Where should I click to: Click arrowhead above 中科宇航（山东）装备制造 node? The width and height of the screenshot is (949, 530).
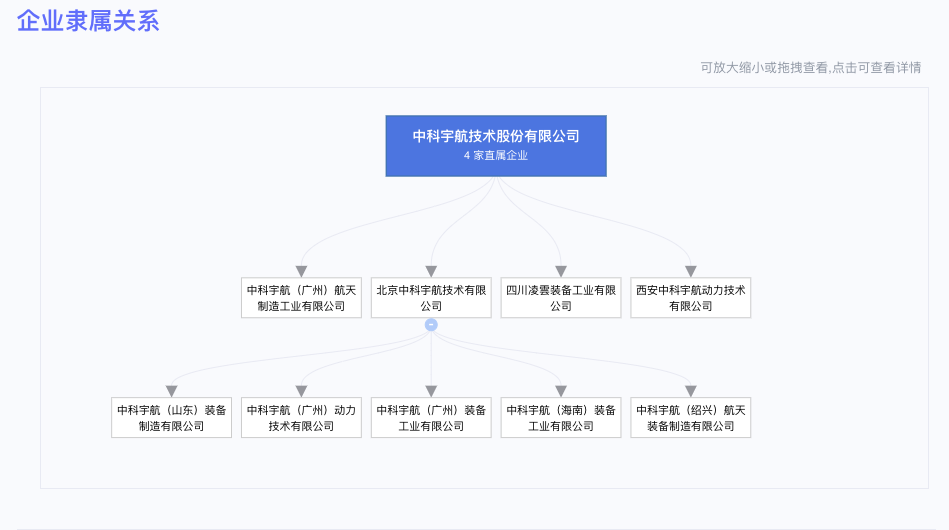click(x=171, y=391)
